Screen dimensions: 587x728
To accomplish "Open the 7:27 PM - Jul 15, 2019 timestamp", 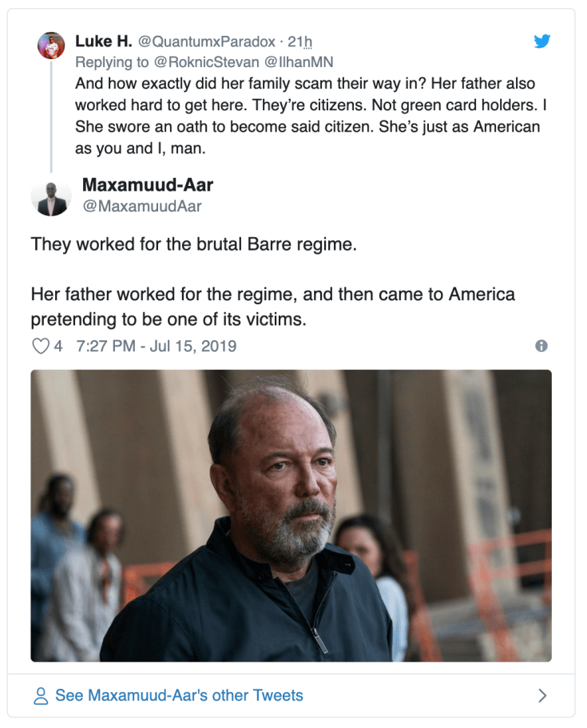I will click(155, 346).
